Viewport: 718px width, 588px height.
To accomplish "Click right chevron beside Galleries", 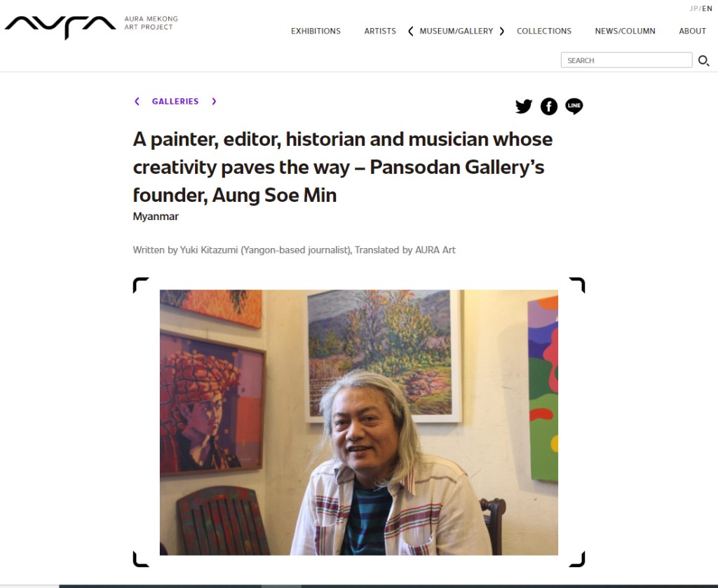I will coord(214,102).
